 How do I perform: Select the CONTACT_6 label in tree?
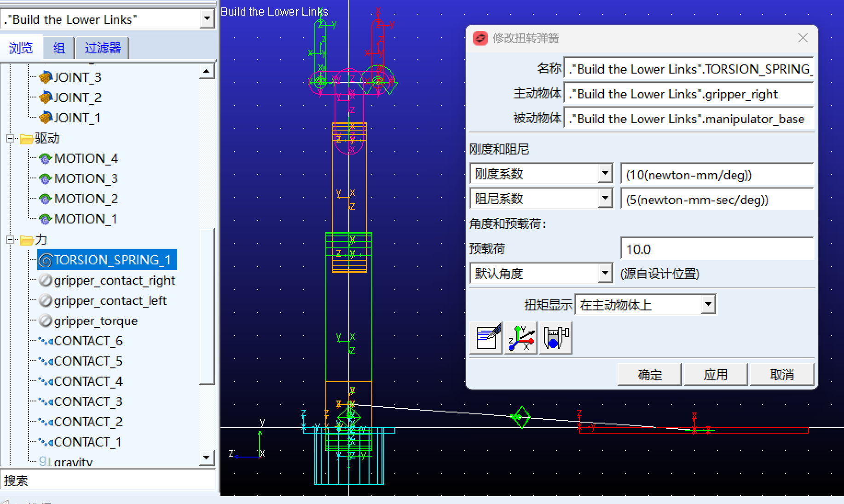(88, 341)
